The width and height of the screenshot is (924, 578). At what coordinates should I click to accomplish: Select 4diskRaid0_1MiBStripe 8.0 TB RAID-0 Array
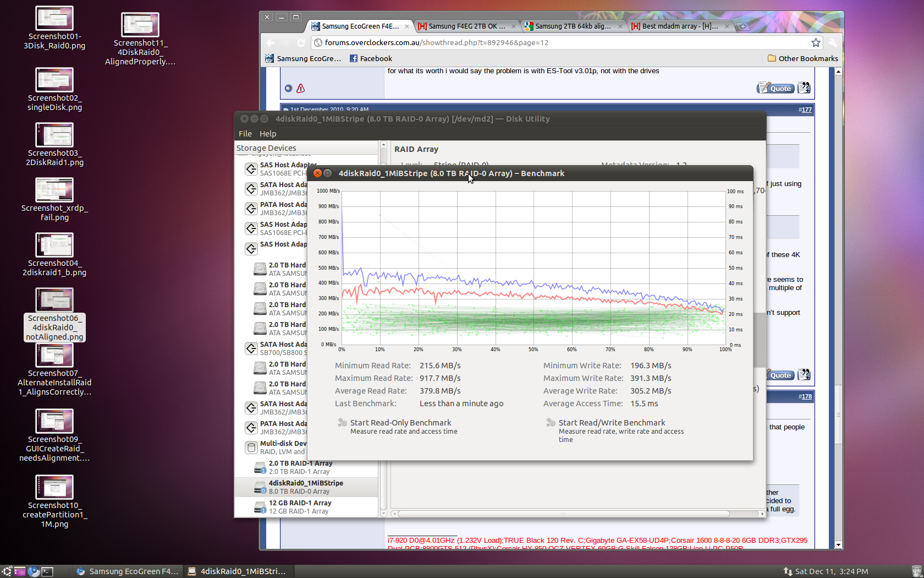pyautogui.click(x=306, y=487)
